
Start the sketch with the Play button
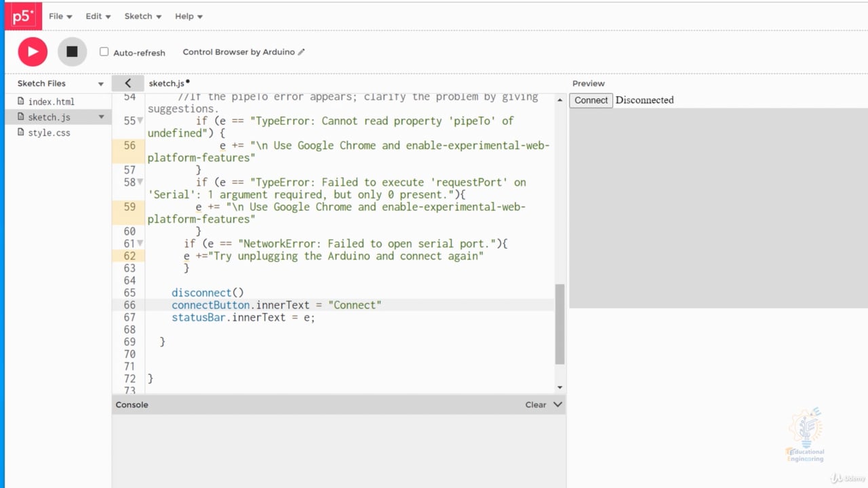tap(33, 52)
